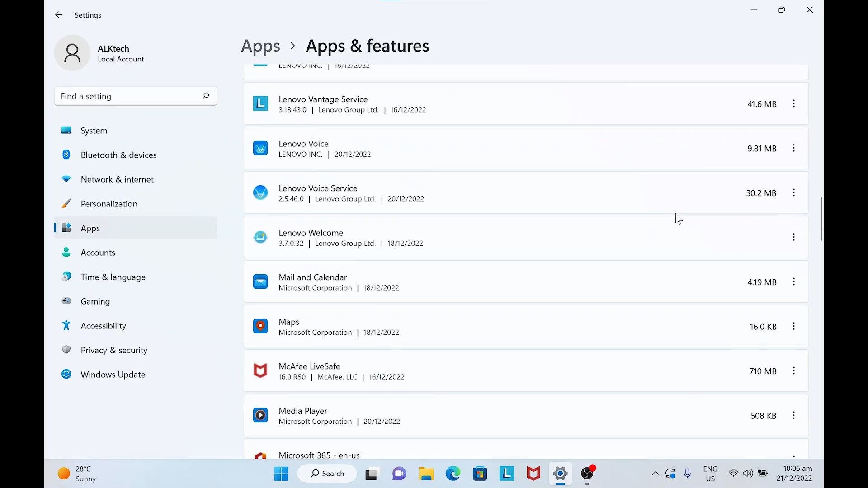Click the apps list scrollbar thumb

(x=821, y=219)
